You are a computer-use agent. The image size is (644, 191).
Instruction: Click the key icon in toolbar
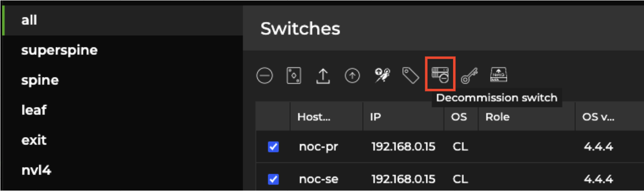(469, 76)
